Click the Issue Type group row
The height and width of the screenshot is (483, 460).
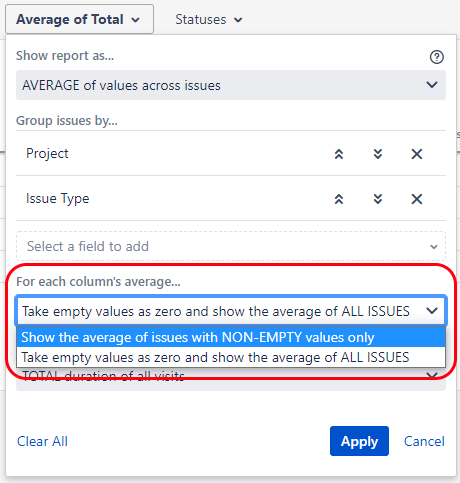pyautogui.click(x=231, y=198)
